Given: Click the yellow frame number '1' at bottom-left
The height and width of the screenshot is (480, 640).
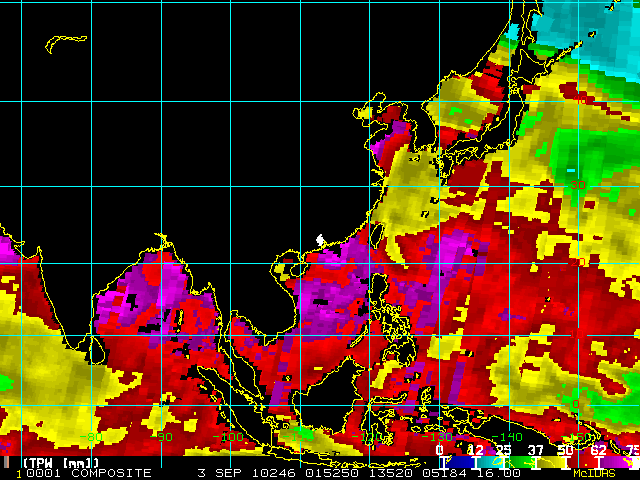Looking at the screenshot, I should coord(19,473).
